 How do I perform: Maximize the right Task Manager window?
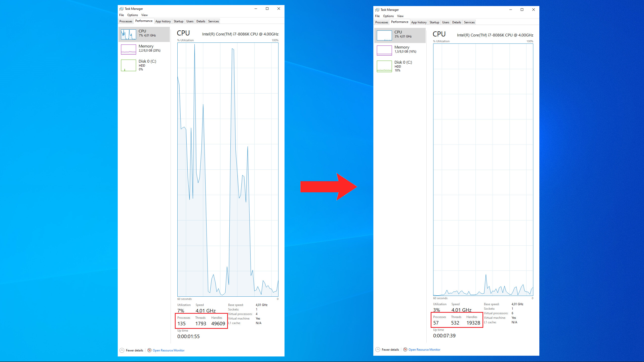tap(522, 10)
